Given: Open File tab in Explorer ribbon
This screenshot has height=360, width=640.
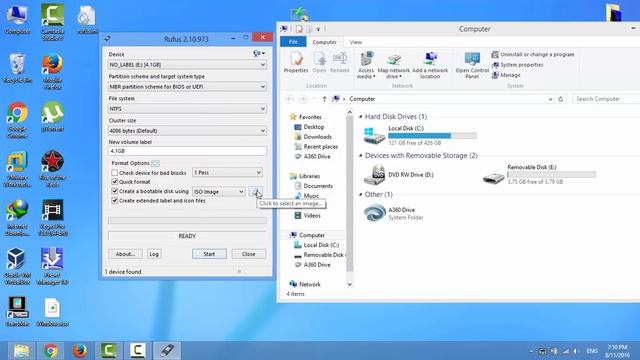Looking at the screenshot, I should (293, 42).
